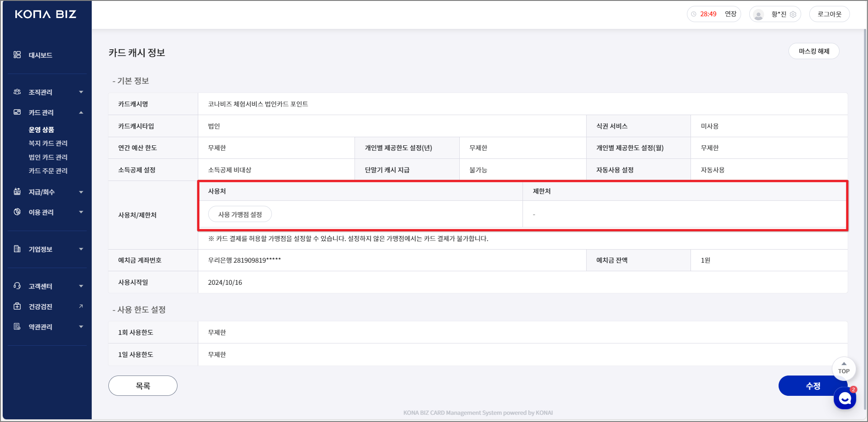Click the 마스킹 해제 button

point(813,51)
